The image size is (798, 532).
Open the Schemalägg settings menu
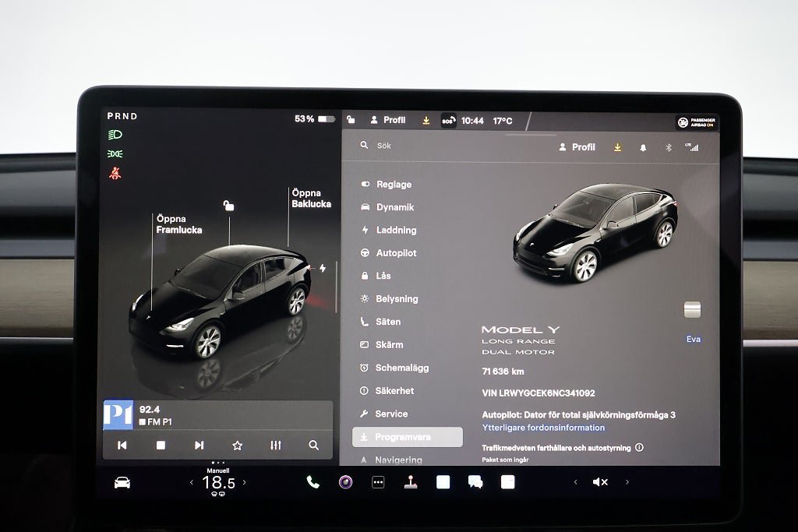click(x=394, y=367)
